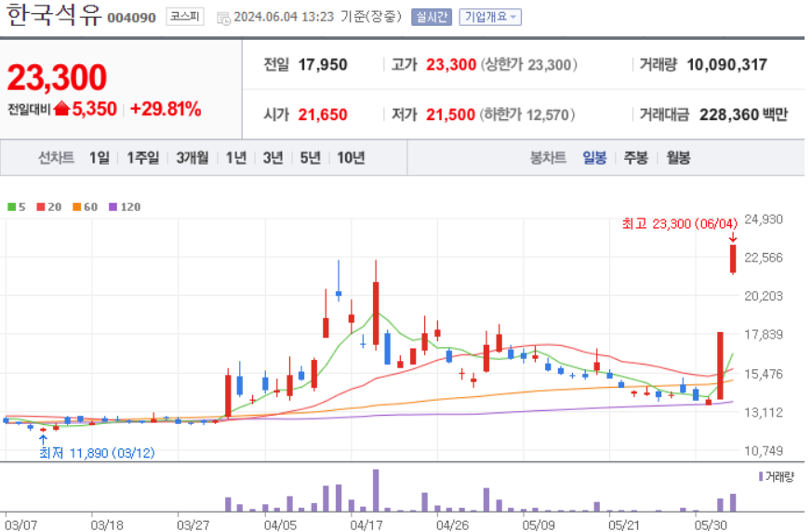812x532 pixels.
Task: Click the green 5-day moving average swatch
Action: (11, 206)
